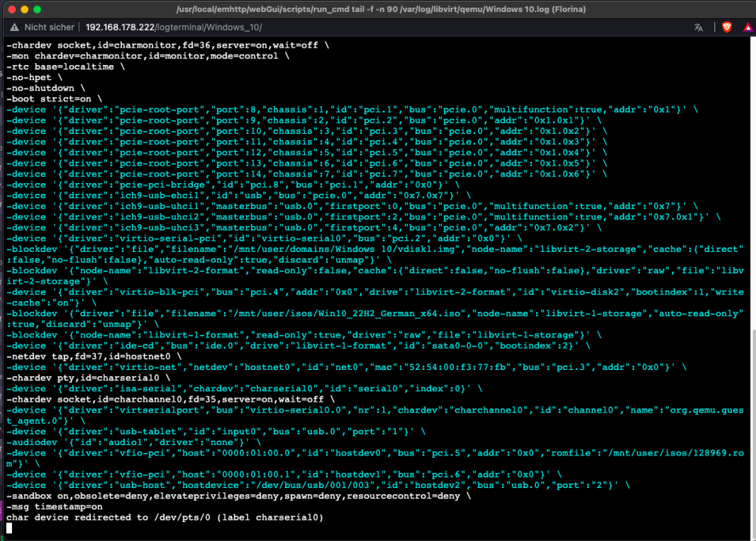Click the pcie-root-port line with id pci.4
This screenshot has width=756, height=541.
click(307, 142)
